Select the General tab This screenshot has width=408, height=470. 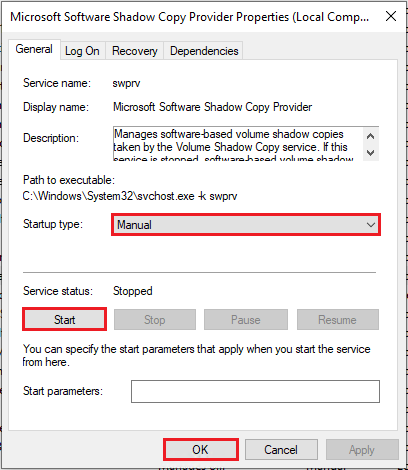pos(34,49)
